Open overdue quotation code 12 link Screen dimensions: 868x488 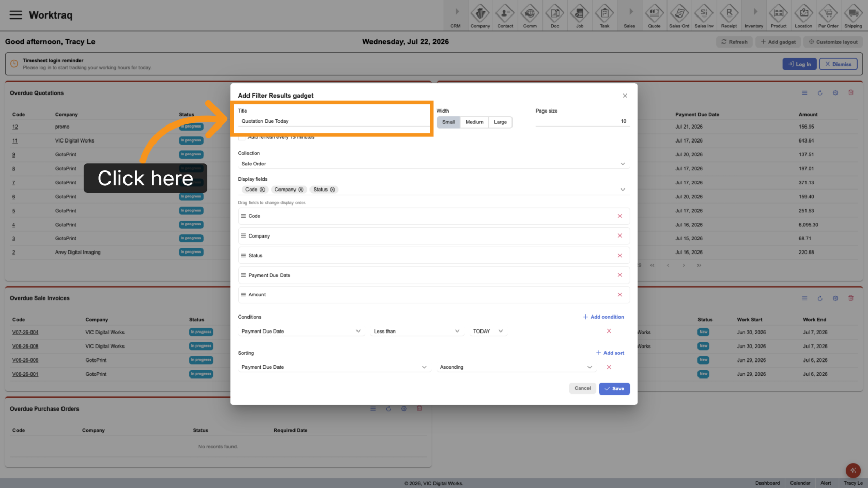point(15,127)
